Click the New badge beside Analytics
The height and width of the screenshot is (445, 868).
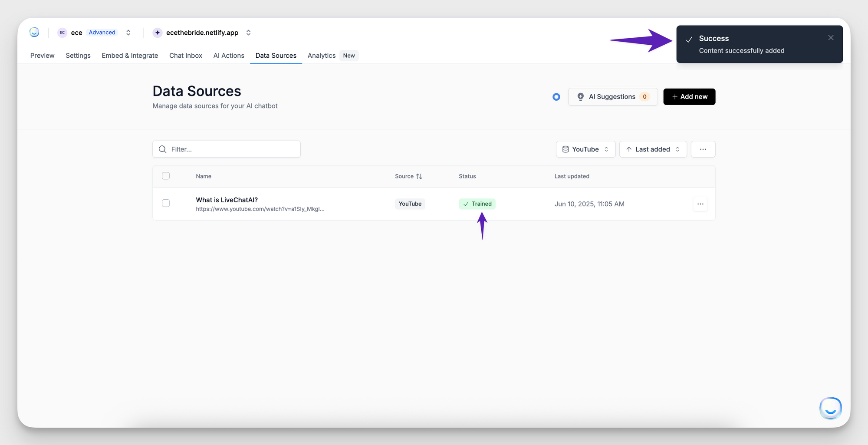click(349, 56)
